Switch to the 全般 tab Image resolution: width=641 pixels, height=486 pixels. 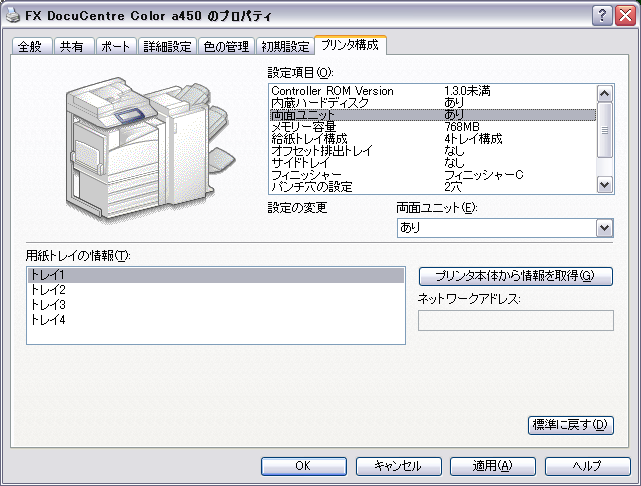31,46
